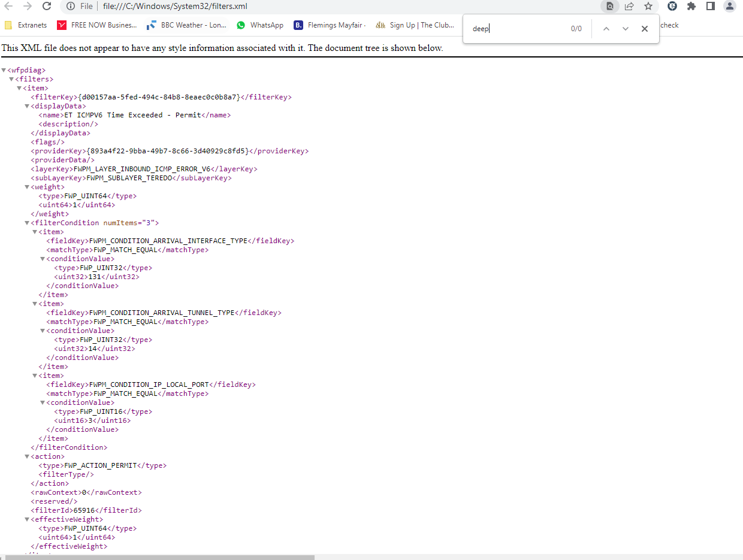
Task: Collapse the effectiveWeight node
Action: tap(27, 519)
